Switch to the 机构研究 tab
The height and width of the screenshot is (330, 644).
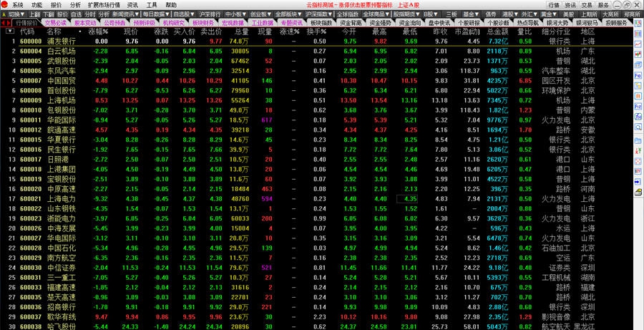coord(174,23)
